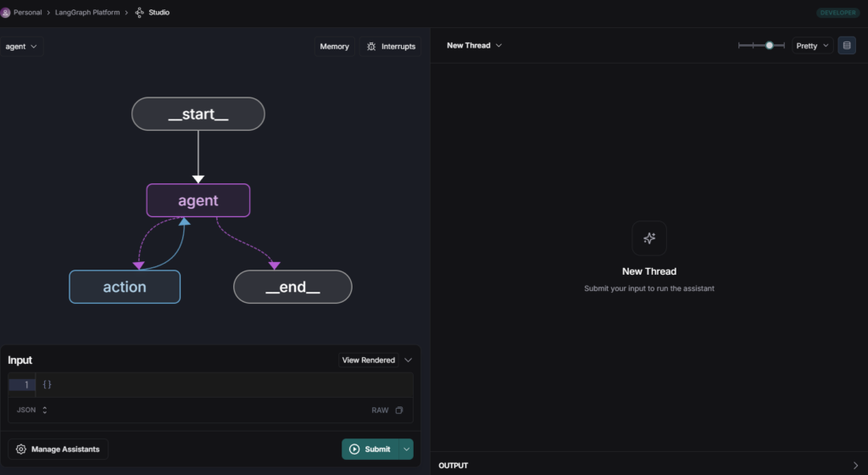The image size is (868, 475).
Task: Toggle the side panel layout icon
Action: [x=847, y=46]
